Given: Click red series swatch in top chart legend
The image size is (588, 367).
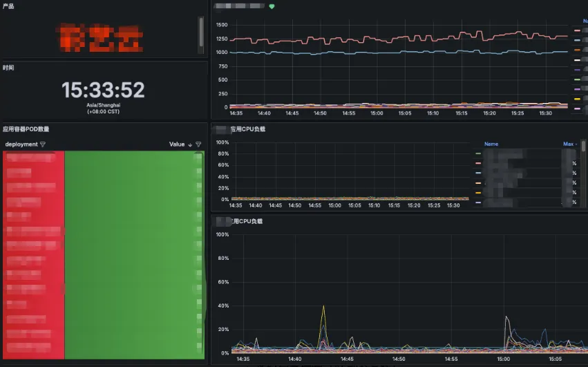Looking at the screenshot, I should click(577, 30).
